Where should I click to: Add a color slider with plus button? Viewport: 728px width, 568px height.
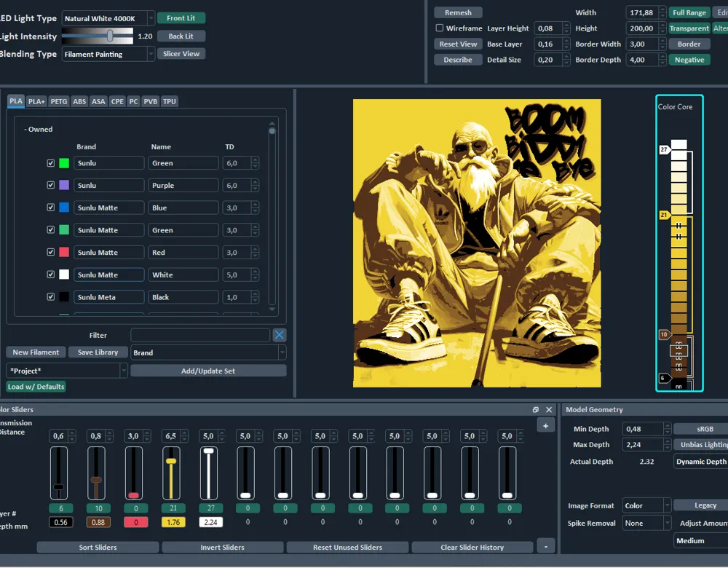pyautogui.click(x=545, y=425)
